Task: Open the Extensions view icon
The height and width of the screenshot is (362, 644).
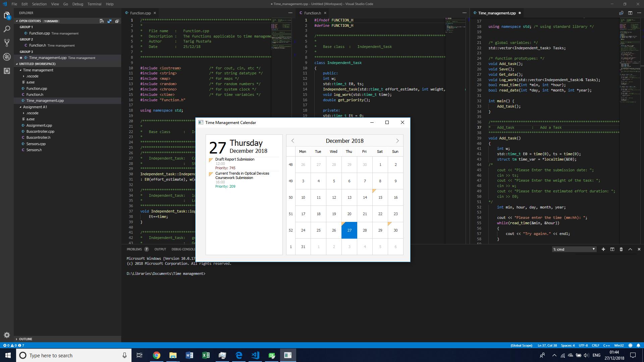Action: [x=7, y=71]
